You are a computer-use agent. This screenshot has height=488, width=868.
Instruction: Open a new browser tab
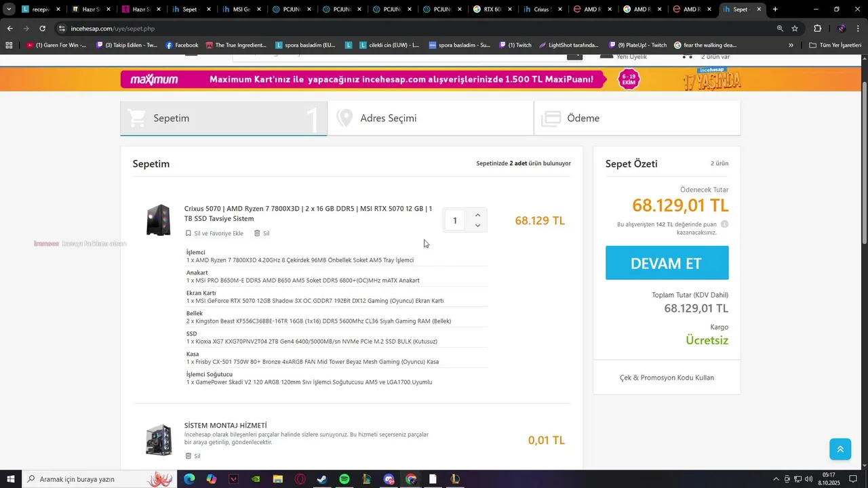point(775,9)
